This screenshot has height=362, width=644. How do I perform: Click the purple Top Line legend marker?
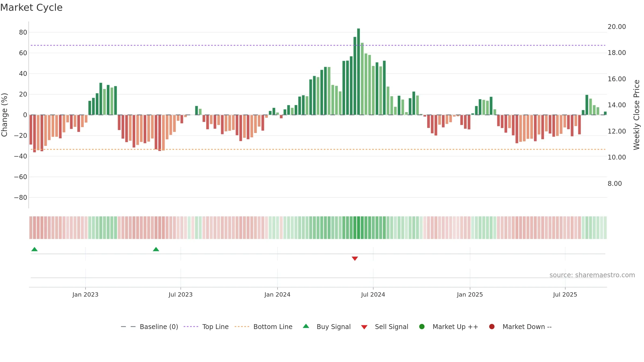coord(191,327)
